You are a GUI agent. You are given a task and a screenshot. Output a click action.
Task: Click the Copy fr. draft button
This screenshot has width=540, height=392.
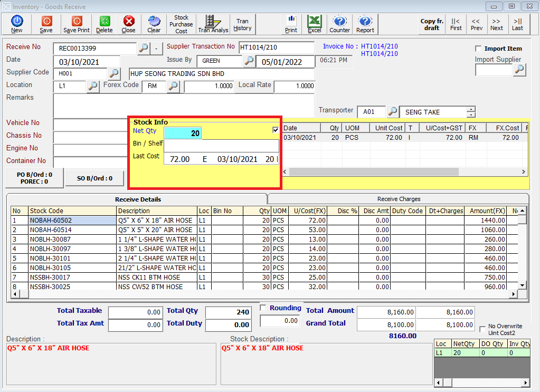(x=432, y=24)
